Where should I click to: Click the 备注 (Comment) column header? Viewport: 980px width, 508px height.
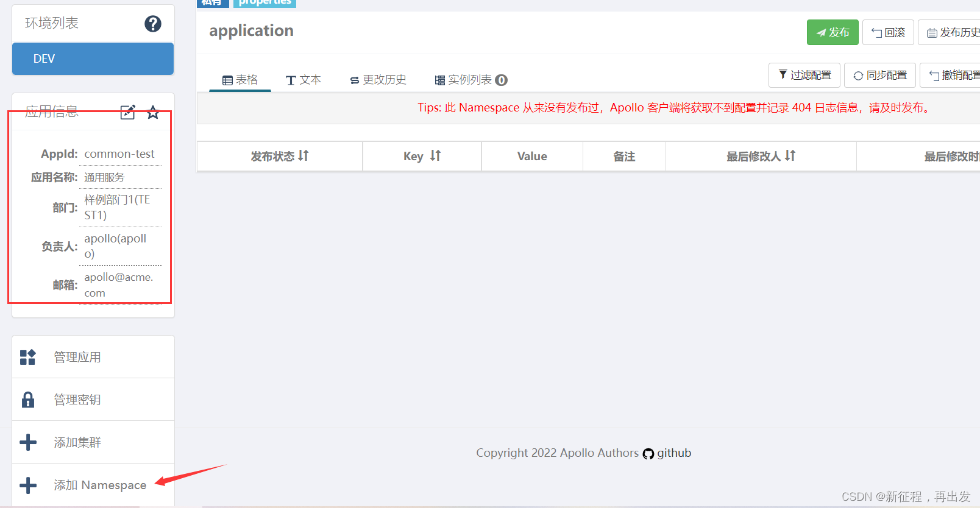click(624, 157)
